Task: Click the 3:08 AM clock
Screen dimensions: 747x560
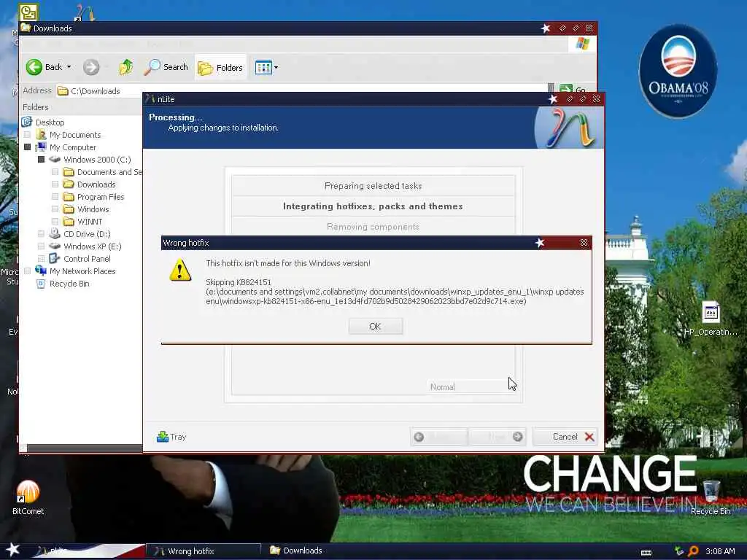Action: 720,551
